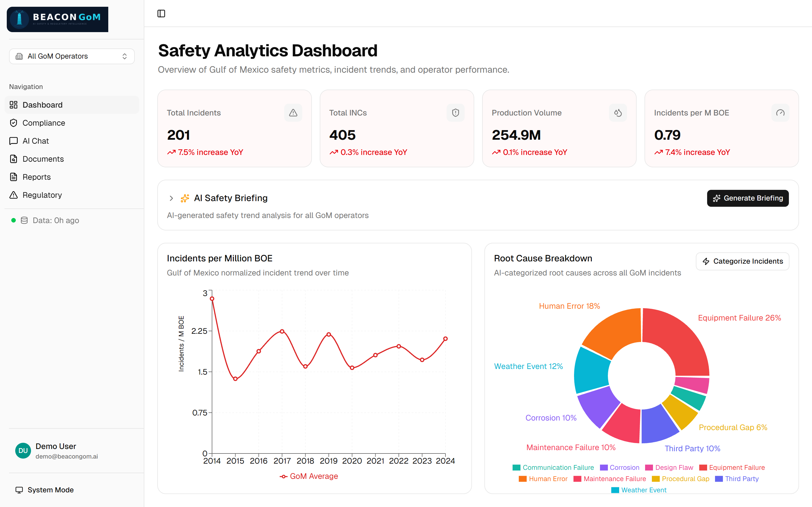Select the Documents icon in navigation
This screenshot has width=812, height=507.
[14, 159]
